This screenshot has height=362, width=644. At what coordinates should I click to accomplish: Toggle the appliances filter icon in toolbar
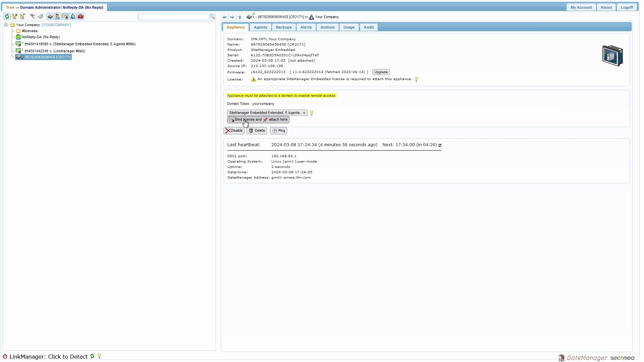(50, 16)
